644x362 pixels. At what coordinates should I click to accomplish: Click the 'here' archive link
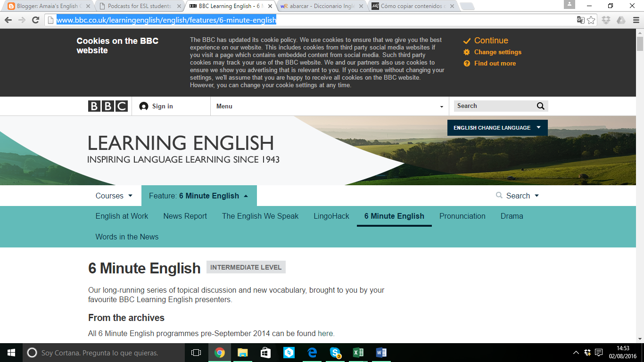point(325,333)
